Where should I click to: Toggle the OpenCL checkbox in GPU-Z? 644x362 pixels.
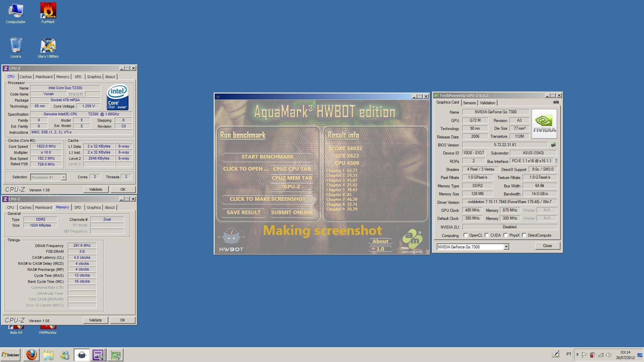pyautogui.click(x=466, y=235)
